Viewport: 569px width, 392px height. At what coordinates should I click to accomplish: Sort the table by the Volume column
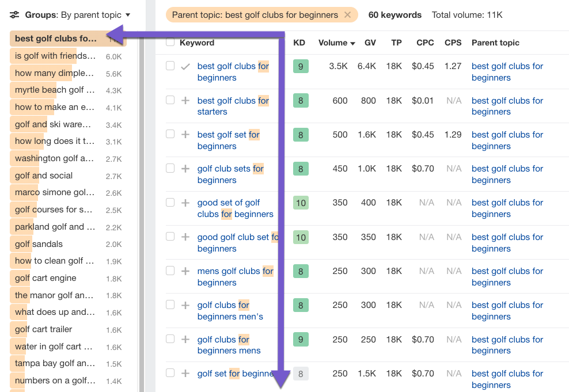pyautogui.click(x=336, y=43)
